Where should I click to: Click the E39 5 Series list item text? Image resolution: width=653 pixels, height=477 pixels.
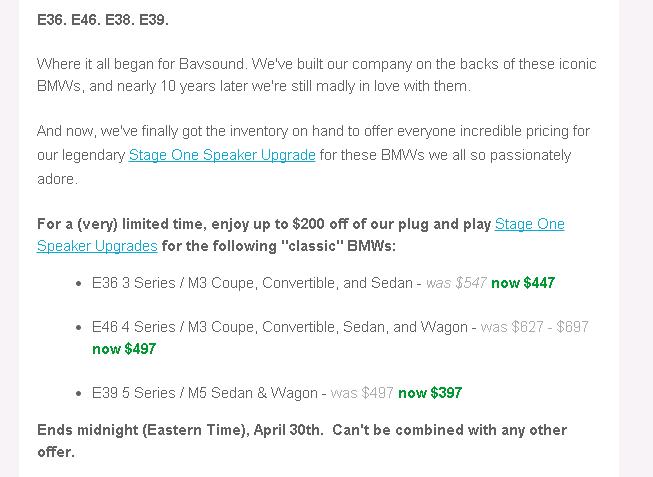204,393
